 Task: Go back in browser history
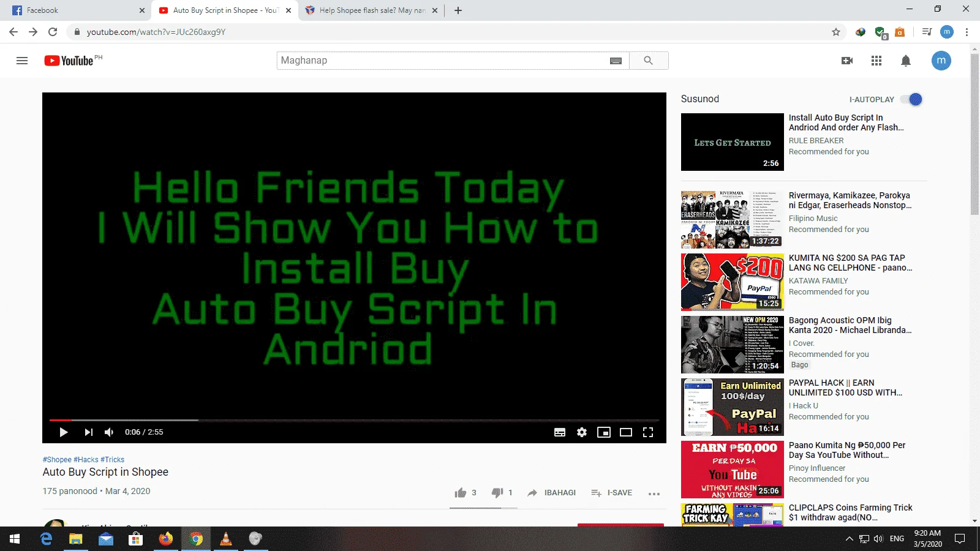tap(13, 32)
